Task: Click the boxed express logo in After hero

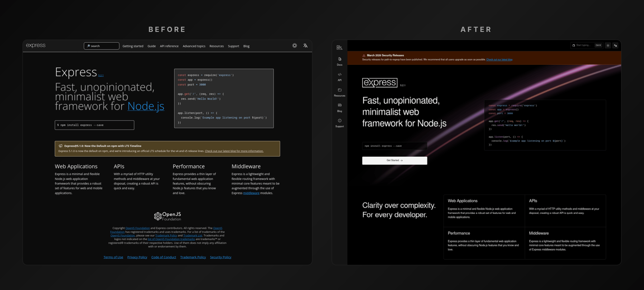Action: coord(380,83)
